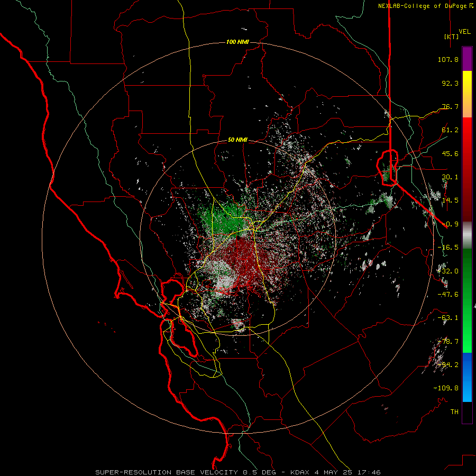Viewport: 476px width, 476px height.
Task: Click the radar site at range ring center
Action: pyautogui.click(x=237, y=237)
